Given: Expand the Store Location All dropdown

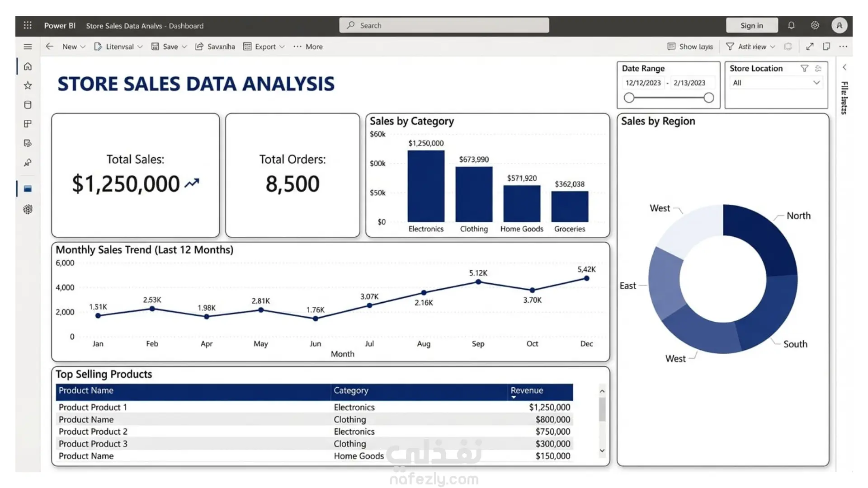Looking at the screenshot, I should (x=816, y=83).
